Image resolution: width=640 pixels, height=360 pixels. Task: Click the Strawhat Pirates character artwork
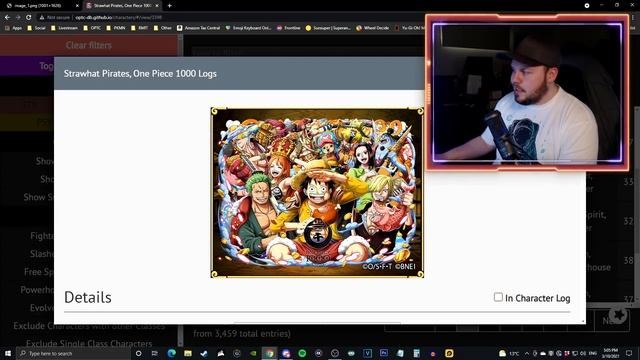(317, 193)
